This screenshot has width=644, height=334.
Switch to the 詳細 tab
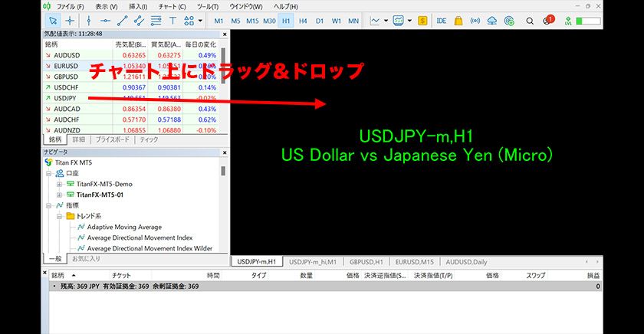coord(78,139)
